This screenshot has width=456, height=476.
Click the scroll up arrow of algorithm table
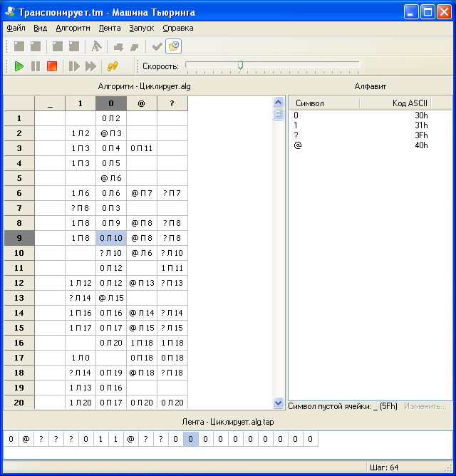(x=278, y=103)
